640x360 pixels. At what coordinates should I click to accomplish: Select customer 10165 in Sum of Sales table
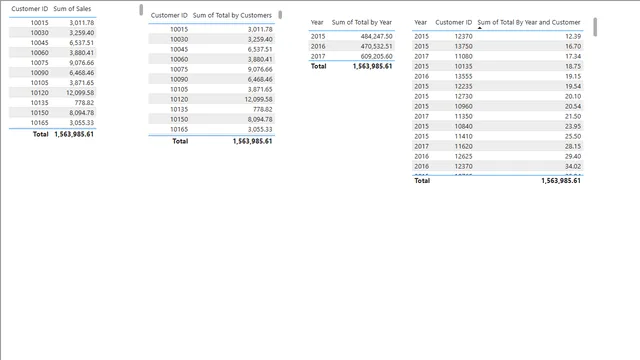tap(39, 123)
